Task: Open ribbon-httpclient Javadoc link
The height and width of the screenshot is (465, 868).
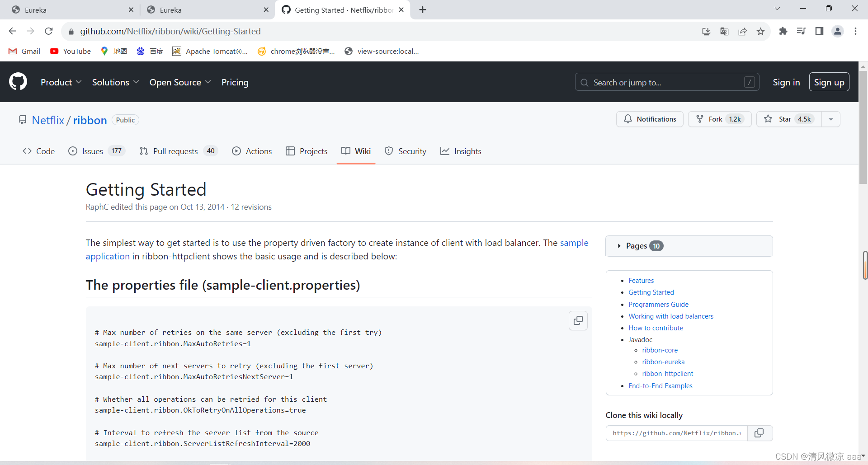Action: click(x=667, y=374)
